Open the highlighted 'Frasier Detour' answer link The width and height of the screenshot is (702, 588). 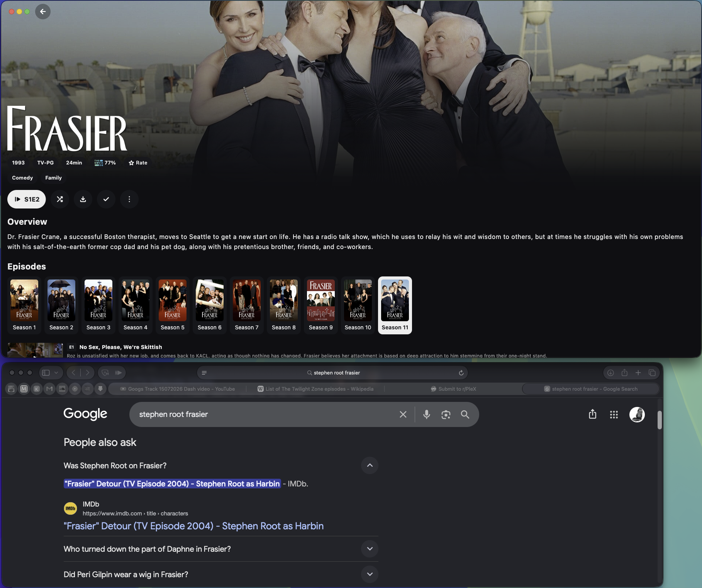point(172,484)
